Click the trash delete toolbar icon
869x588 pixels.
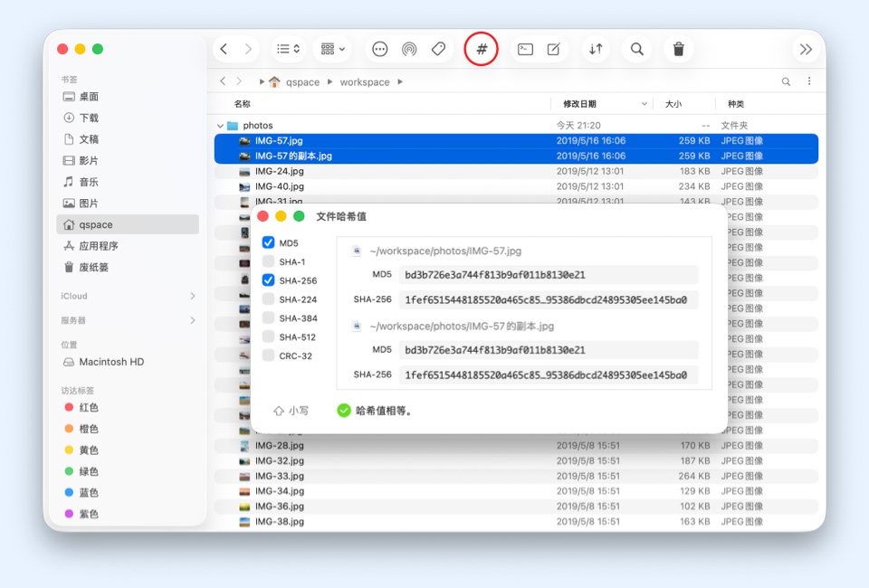[x=679, y=50]
